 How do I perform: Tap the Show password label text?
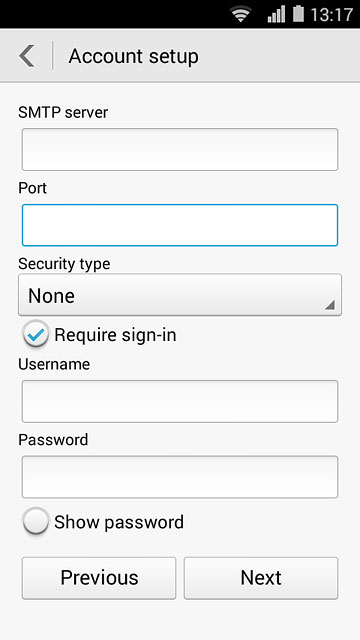click(x=119, y=522)
